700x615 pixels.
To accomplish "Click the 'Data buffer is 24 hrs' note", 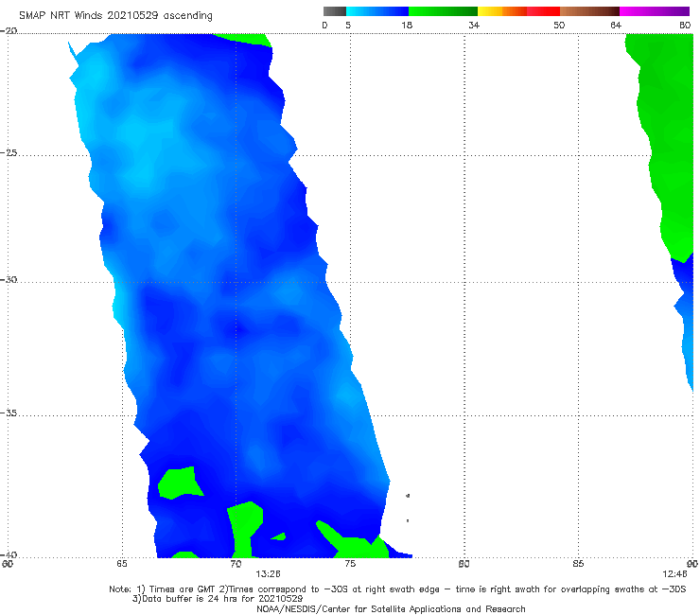I will pyautogui.click(x=218, y=599).
